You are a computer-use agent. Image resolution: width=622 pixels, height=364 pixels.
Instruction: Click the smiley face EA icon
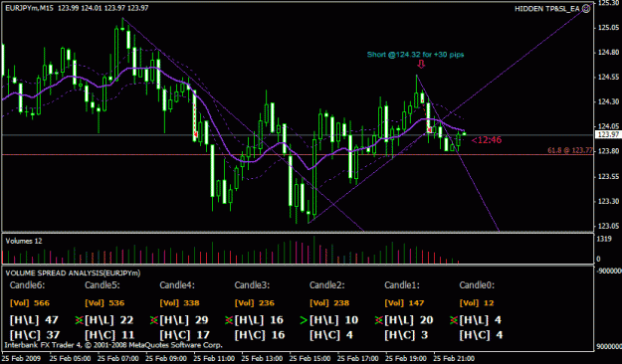(586, 8)
